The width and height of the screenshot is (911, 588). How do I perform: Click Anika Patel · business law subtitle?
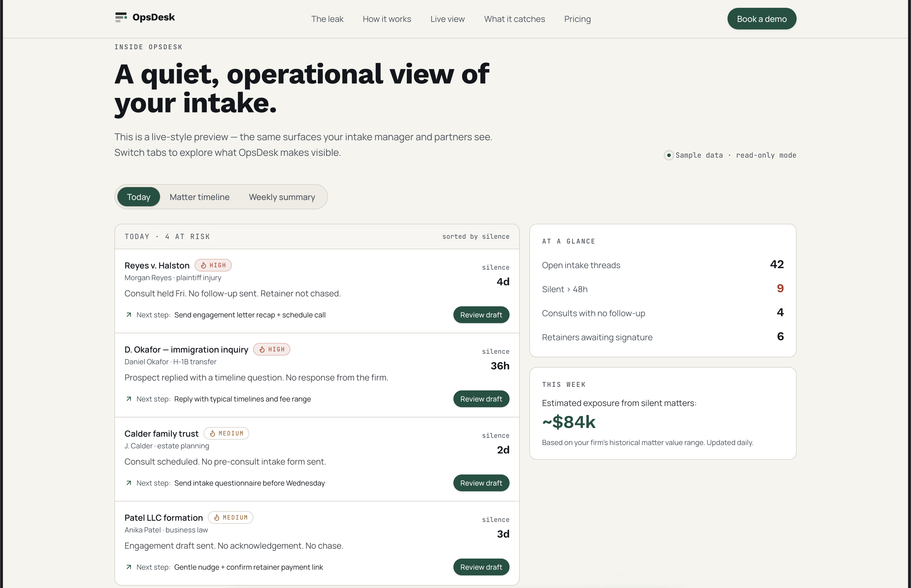point(166,529)
